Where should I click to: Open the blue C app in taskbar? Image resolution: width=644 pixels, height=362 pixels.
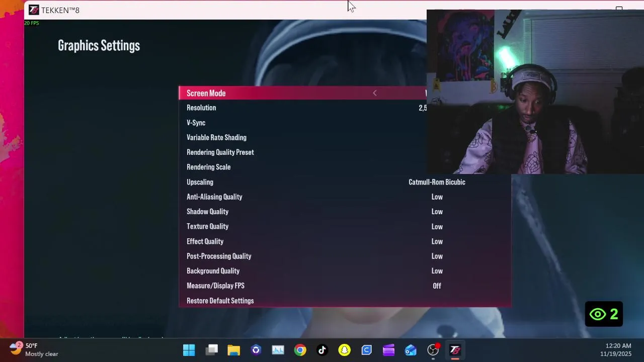coord(367,350)
